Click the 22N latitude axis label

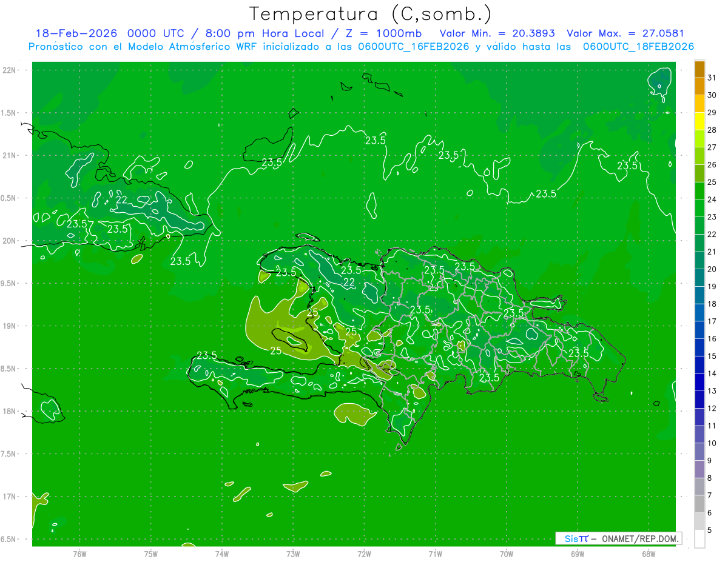click(10, 70)
